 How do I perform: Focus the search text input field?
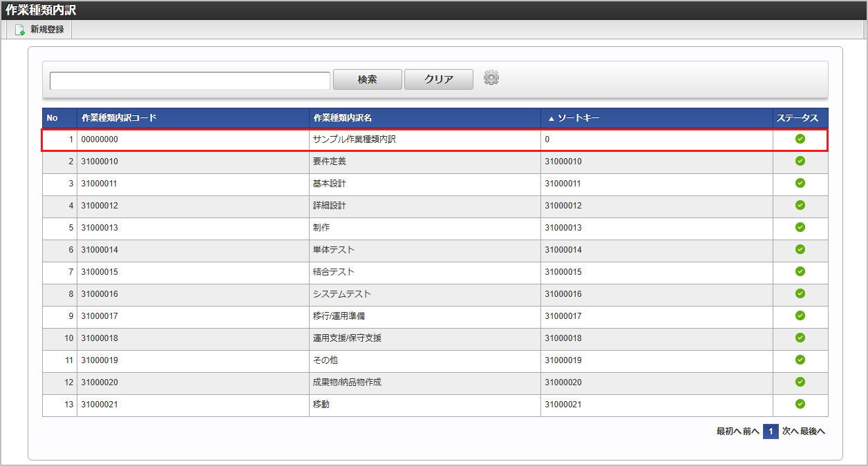pos(189,81)
